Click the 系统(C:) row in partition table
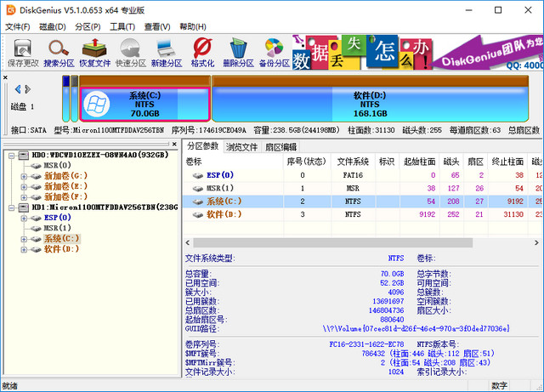The image size is (544, 392). (x=363, y=202)
